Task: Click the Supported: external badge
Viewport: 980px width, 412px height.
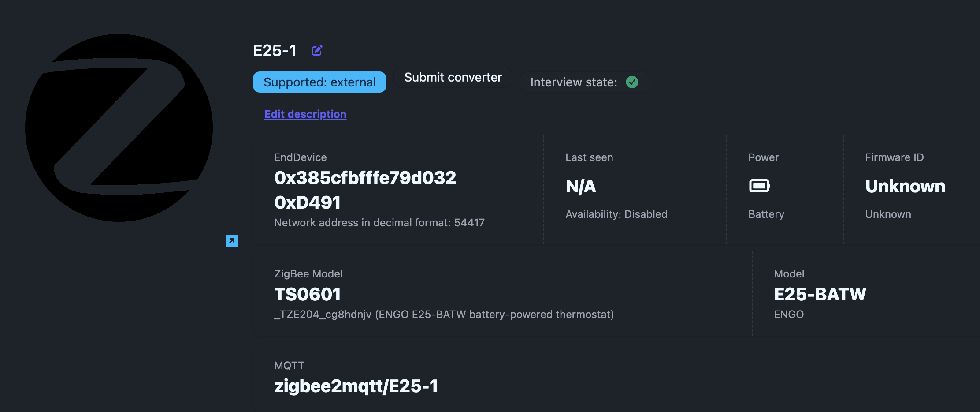Action: click(319, 82)
